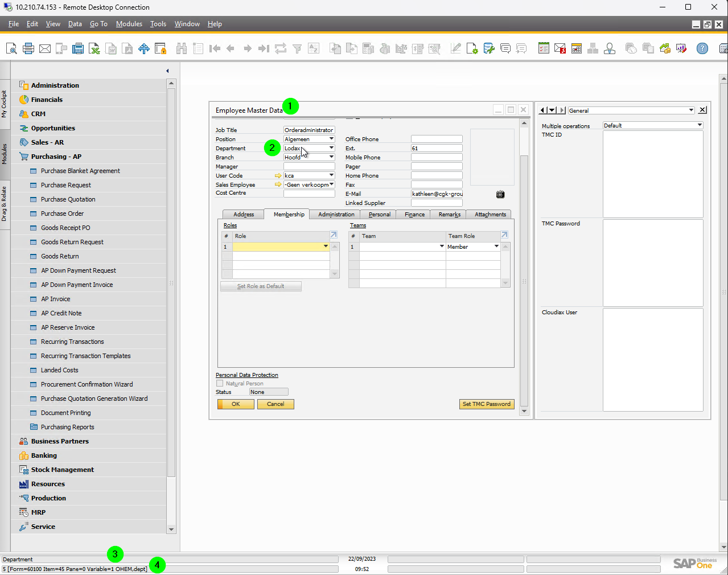Click the Refresh toolbar icon
The image size is (728, 575).
pos(280,48)
